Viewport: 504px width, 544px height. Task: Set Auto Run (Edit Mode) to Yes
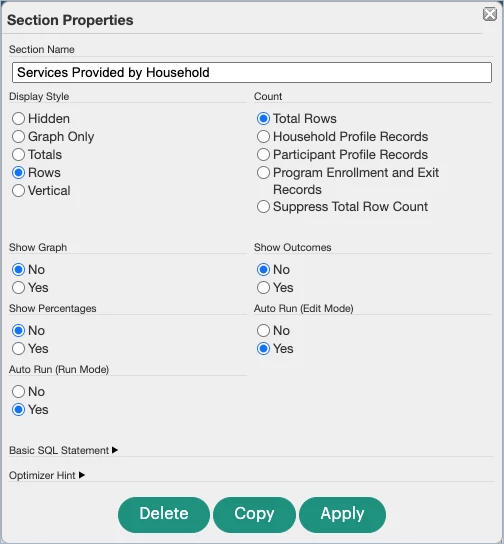point(263,349)
